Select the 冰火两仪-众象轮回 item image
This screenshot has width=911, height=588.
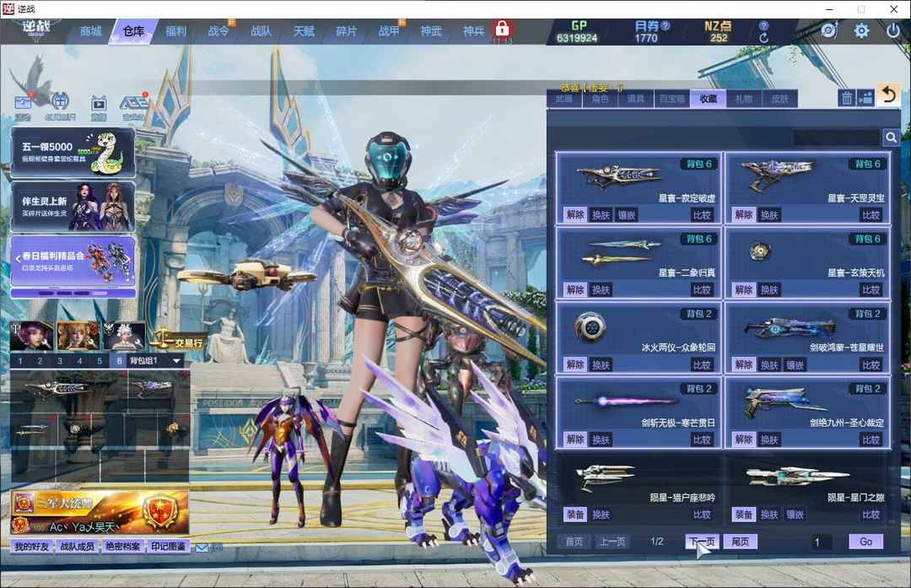[590, 326]
